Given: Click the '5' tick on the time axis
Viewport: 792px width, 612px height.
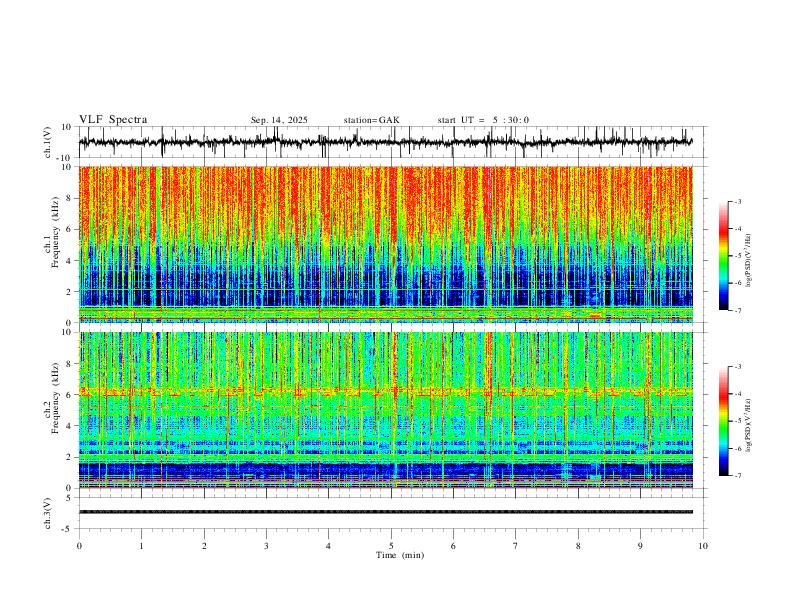Looking at the screenshot, I should 391,546.
